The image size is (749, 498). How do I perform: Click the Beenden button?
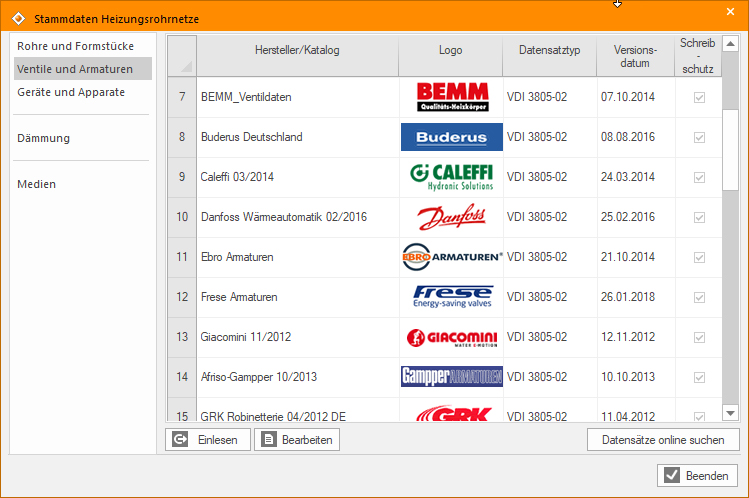tap(697, 476)
